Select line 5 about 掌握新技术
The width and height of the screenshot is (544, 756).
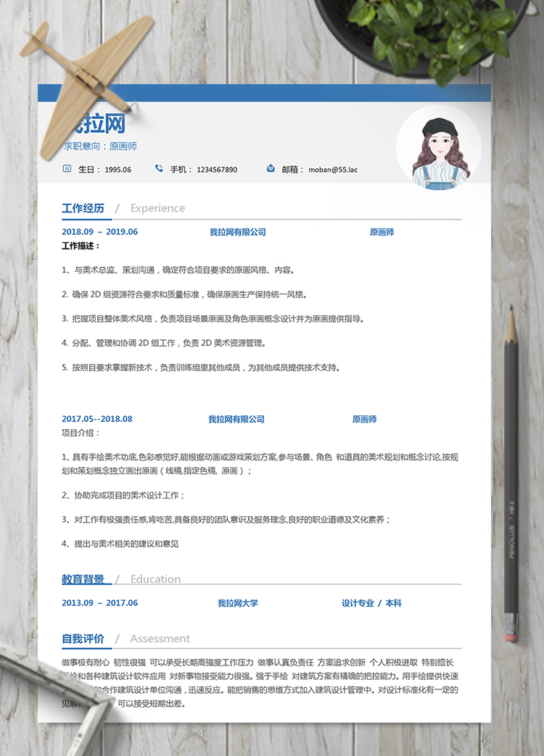[202, 367]
